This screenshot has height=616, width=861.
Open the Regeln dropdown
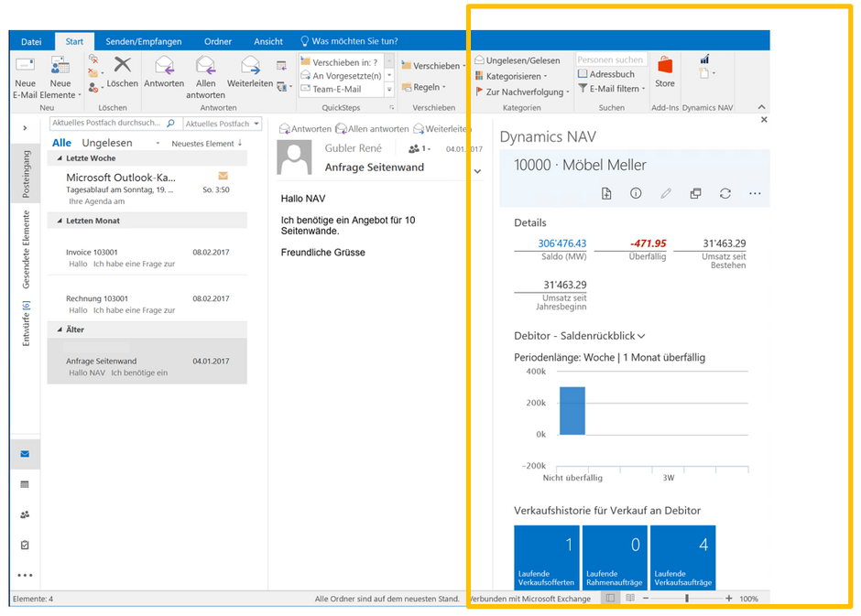423,87
